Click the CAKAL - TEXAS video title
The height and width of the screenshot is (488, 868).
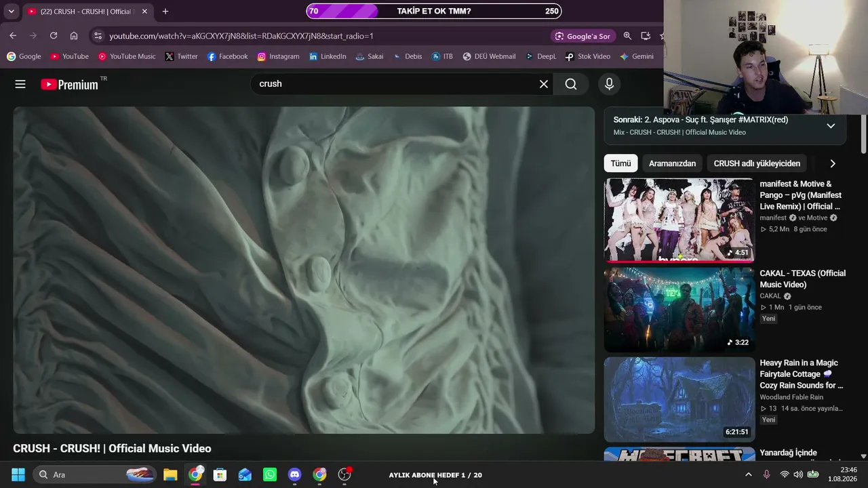pos(803,279)
